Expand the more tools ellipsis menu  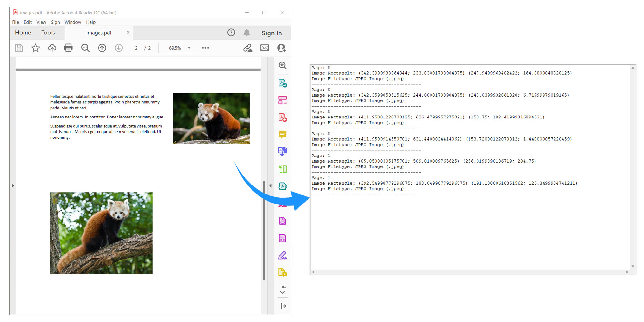pos(205,48)
